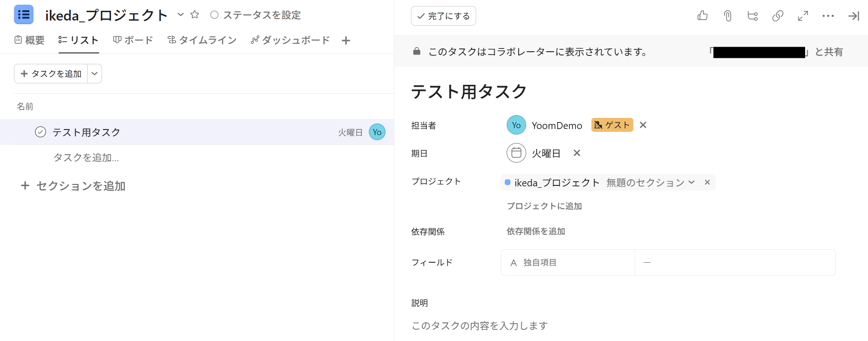Click the attachment paperclip icon
Screen dimensions: 868x341
(727, 16)
